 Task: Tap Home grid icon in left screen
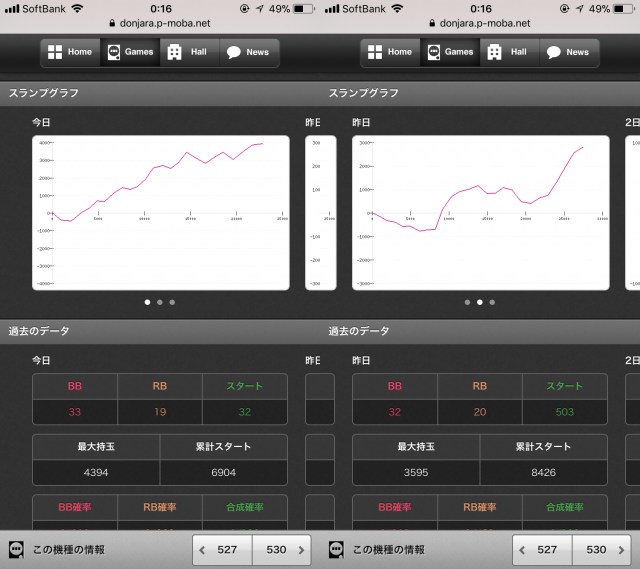tap(55, 52)
